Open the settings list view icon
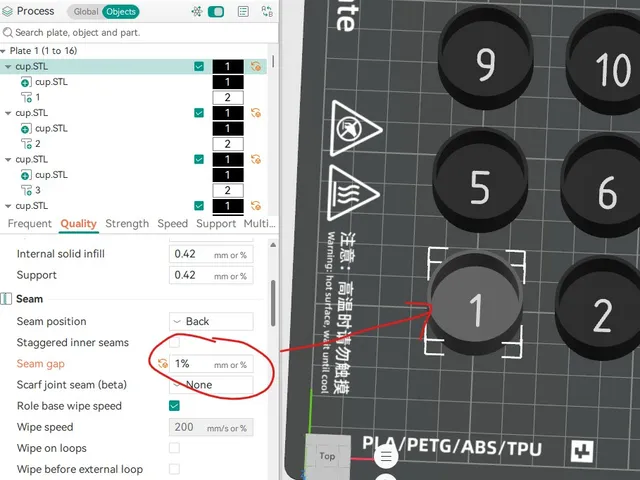This screenshot has height=480, width=640. pos(243,11)
